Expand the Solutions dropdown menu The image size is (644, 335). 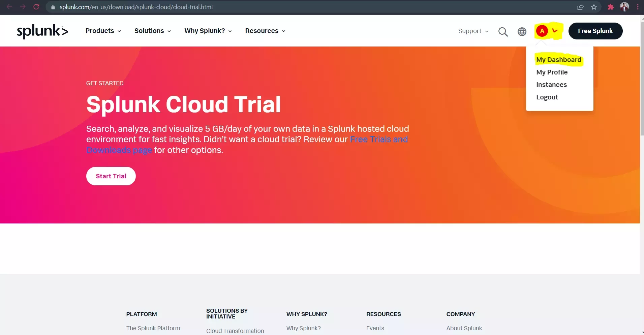(x=152, y=31)
